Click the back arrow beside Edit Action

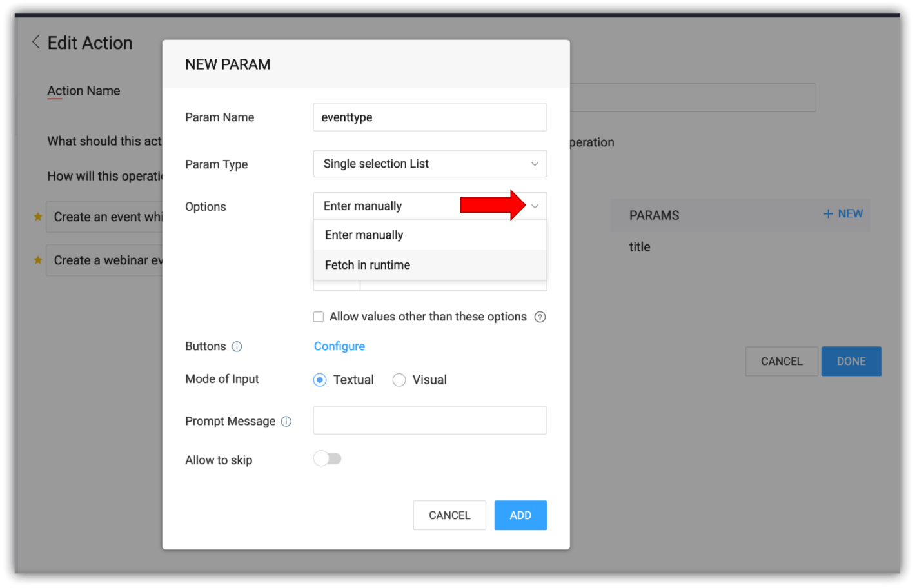[x=36, y=43]
